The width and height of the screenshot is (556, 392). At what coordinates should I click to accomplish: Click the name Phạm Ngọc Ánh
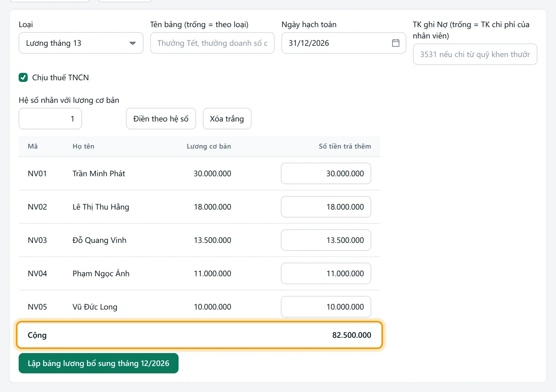(101, 273)
